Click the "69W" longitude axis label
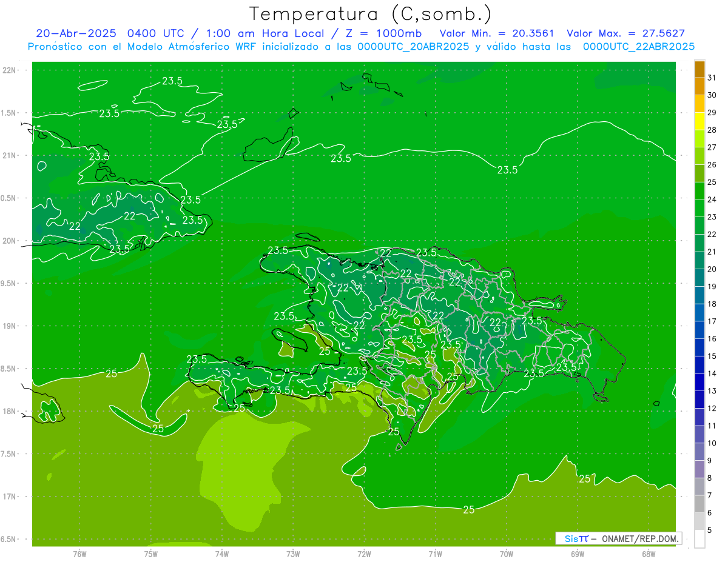Image resolution: width=728 pixels, height=562 pixels. [578, 554]
